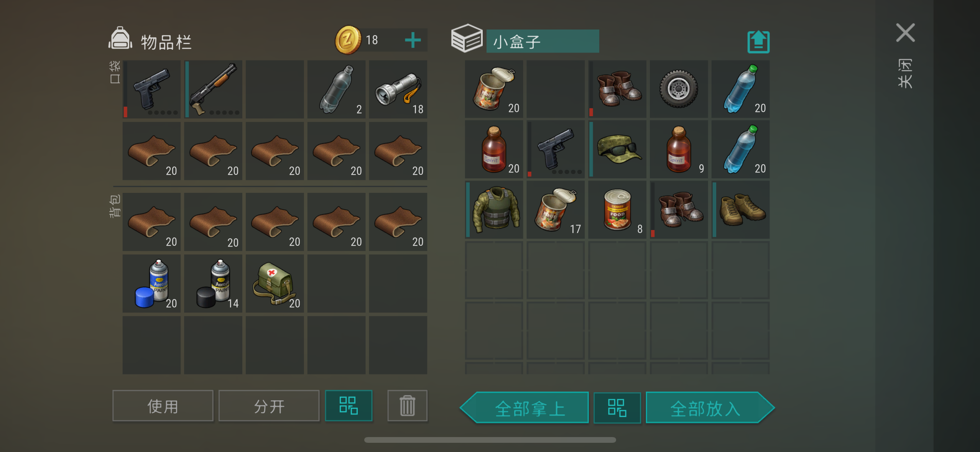This screenshot has height=452, width=980.
Task: Click 全部放入 put all button
Action: 710,408
